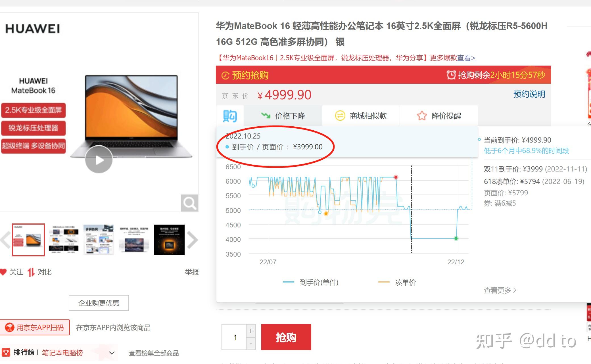
Task: Click the 当前到手价 ¥4999.90 text
Action: [517, 140]
